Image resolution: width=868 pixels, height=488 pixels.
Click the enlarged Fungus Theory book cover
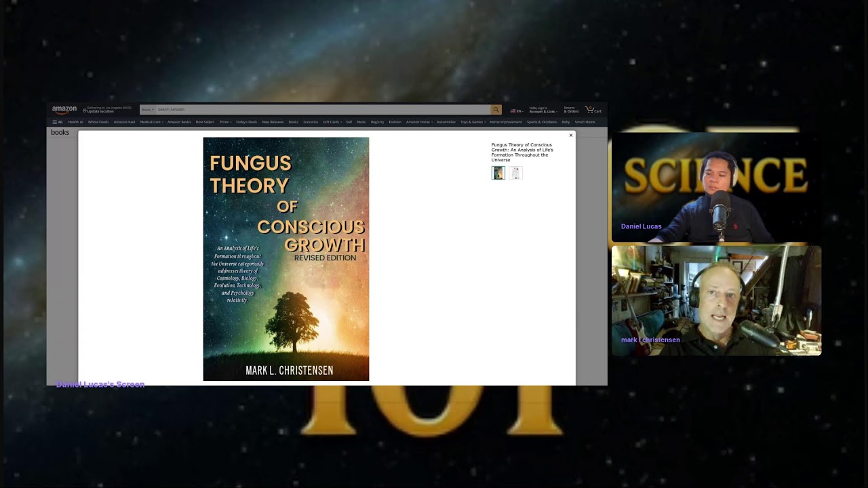(286, 259)
